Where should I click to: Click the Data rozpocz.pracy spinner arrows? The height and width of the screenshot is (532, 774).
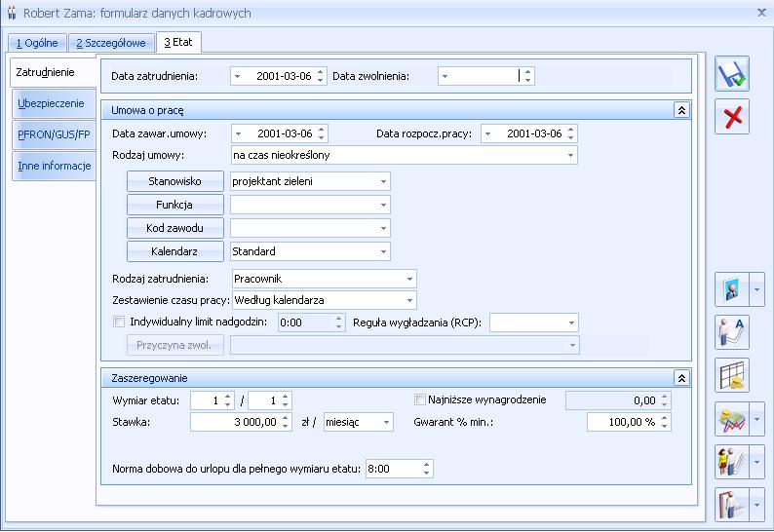coord(570,133)
